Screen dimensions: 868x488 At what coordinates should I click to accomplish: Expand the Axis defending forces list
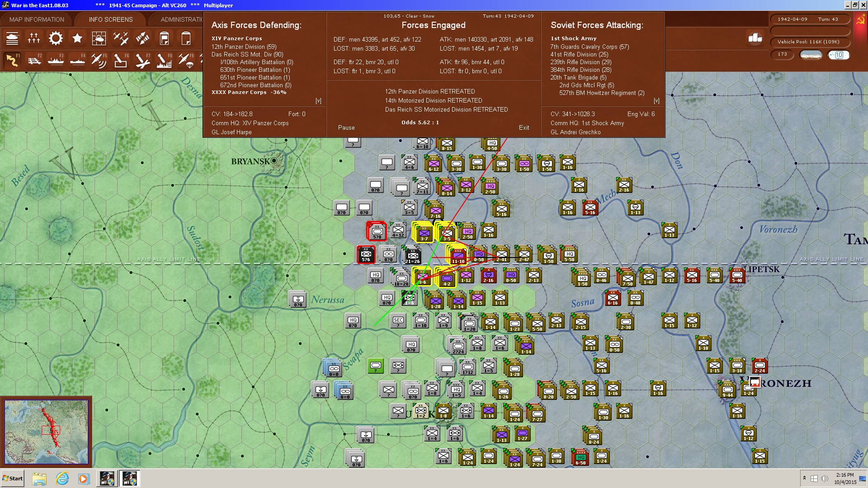318,101
